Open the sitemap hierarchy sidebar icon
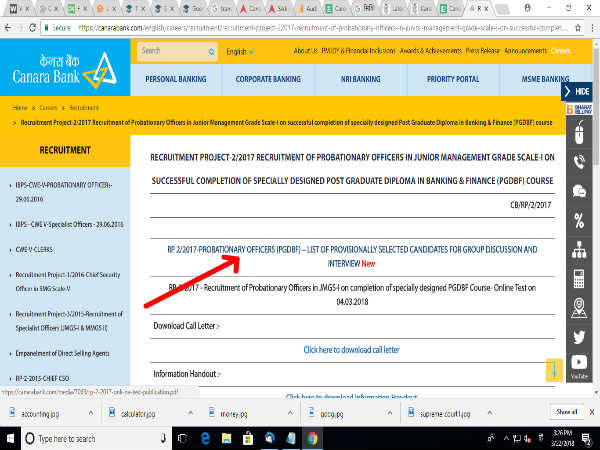 [x=579, y=249]
